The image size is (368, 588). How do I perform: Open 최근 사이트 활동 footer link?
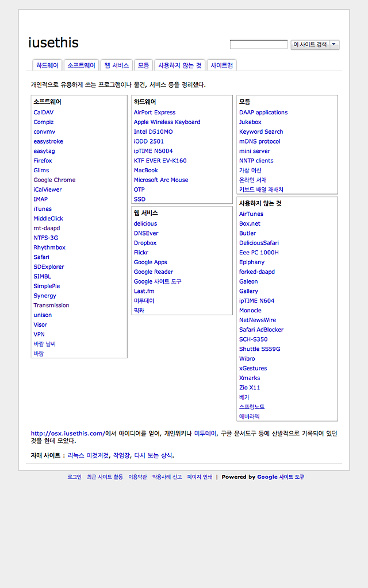[105, 477]
